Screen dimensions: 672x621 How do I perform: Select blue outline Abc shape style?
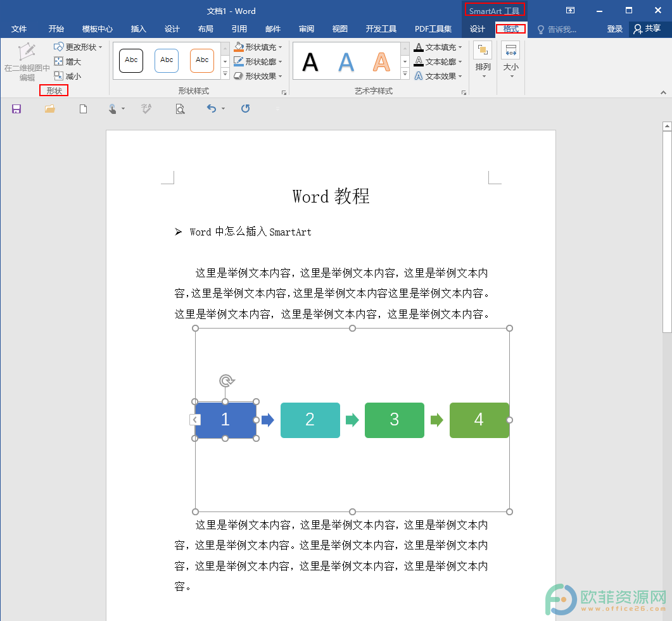(167, 60)
